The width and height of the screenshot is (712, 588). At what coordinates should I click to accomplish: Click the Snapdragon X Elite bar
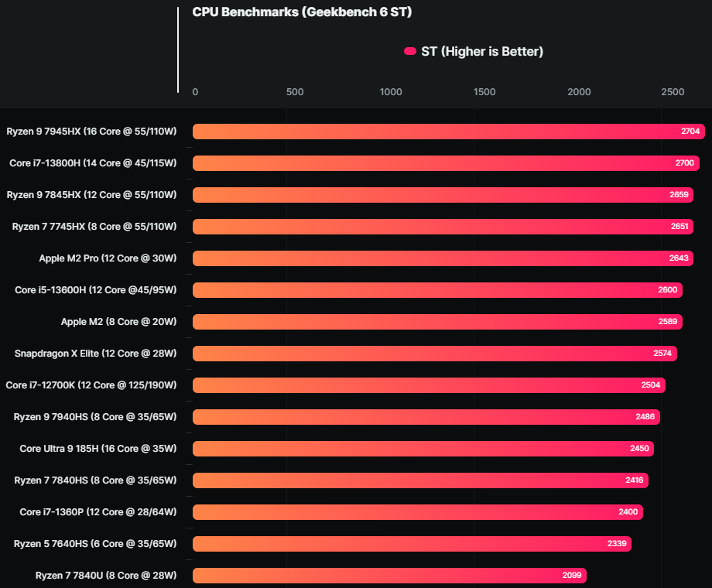coord(433,354)
